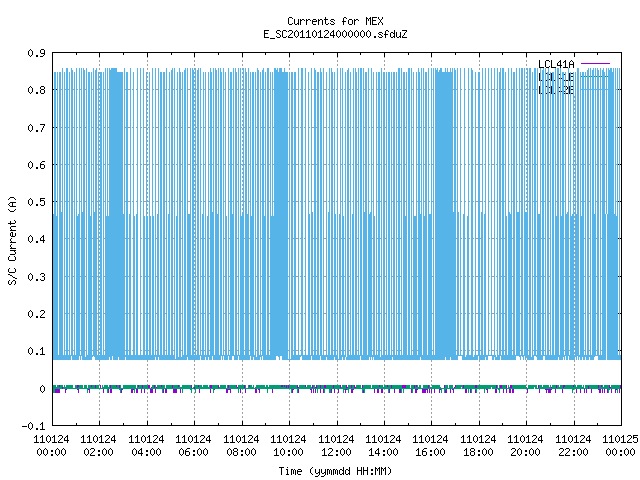Click the x-axis label '110124 22:00'
This screenshot has height=480, width=640.
[573, 446]
